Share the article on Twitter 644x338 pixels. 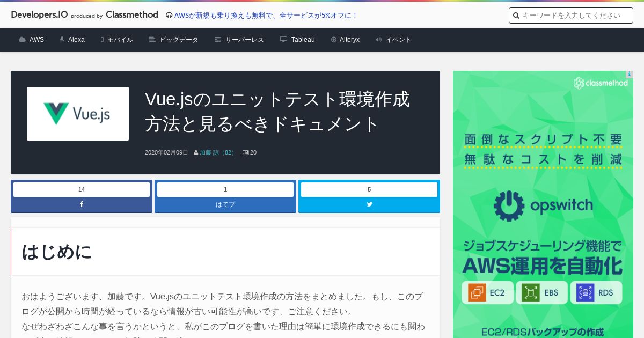(369, 204)
